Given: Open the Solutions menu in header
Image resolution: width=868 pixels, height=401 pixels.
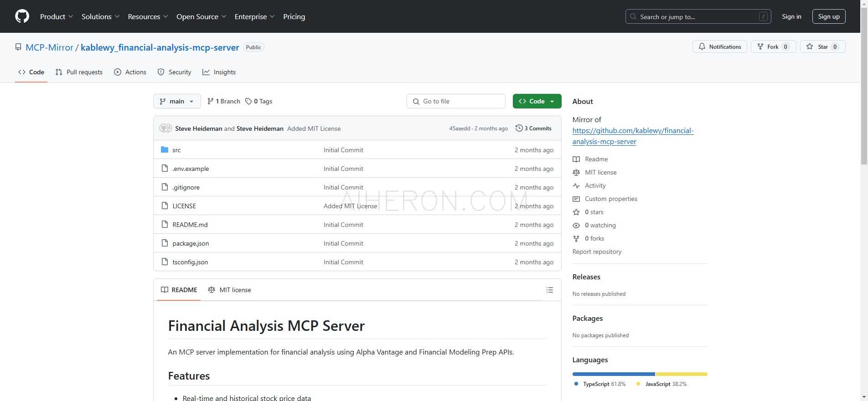Looking at the screenshot, I should point(100,16).
